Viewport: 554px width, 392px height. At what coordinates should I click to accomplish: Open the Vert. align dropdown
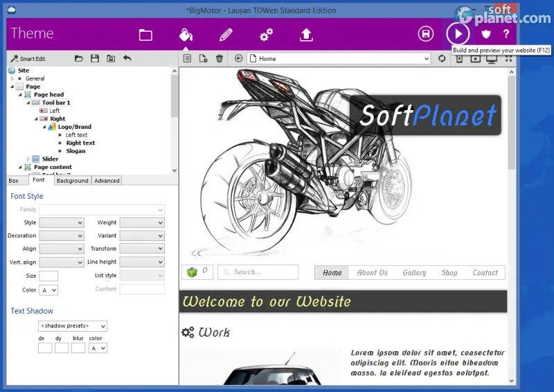[62, 262]
